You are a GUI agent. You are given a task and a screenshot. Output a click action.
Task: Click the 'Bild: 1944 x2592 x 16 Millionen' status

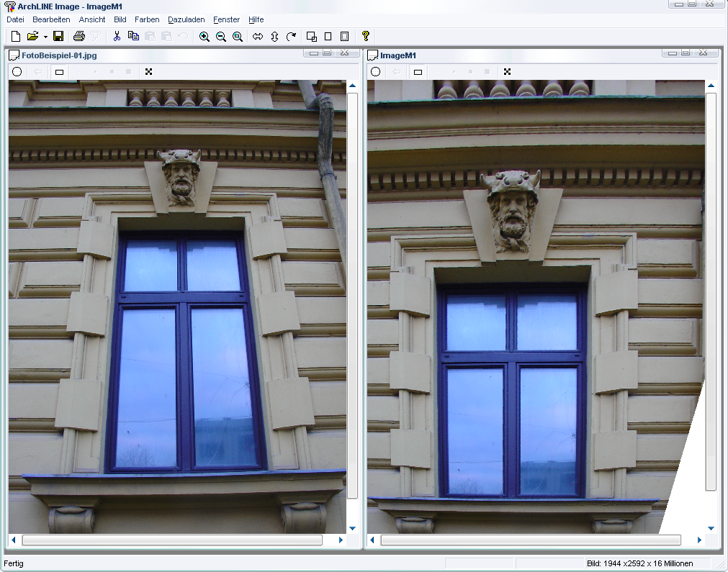coord(639,563)
